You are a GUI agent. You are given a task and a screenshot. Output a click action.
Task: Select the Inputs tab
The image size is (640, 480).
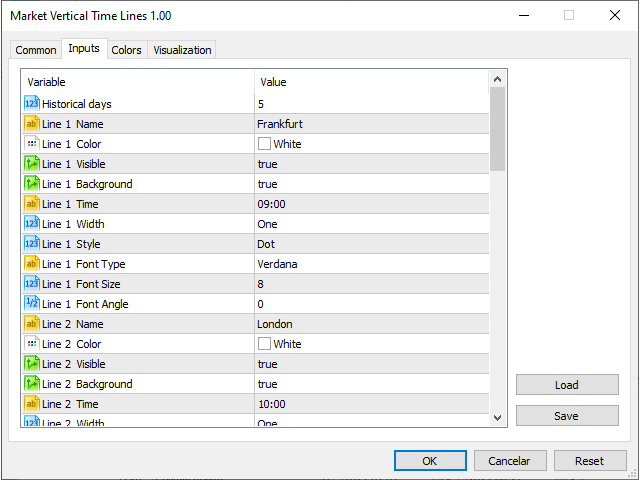pyautogui.click(x=84, y=48)
